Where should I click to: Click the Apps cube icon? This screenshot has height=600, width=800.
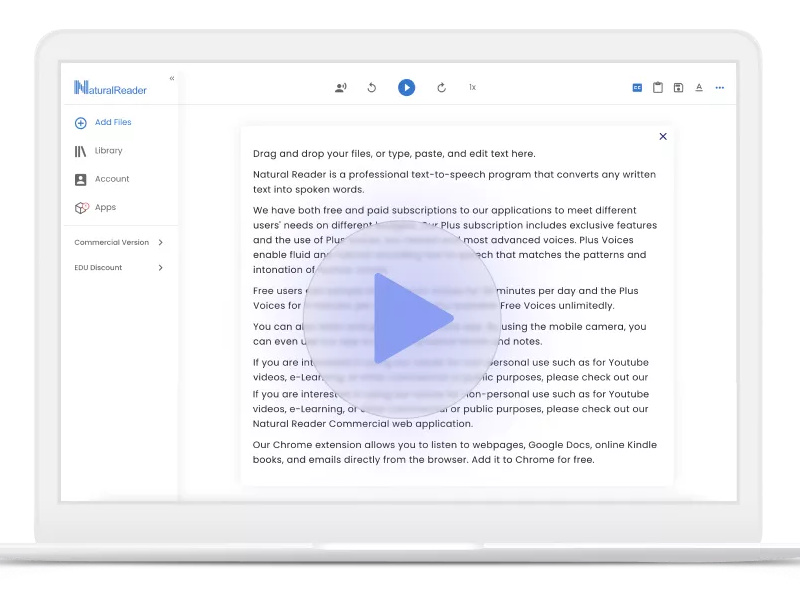(x=82, y=208)
